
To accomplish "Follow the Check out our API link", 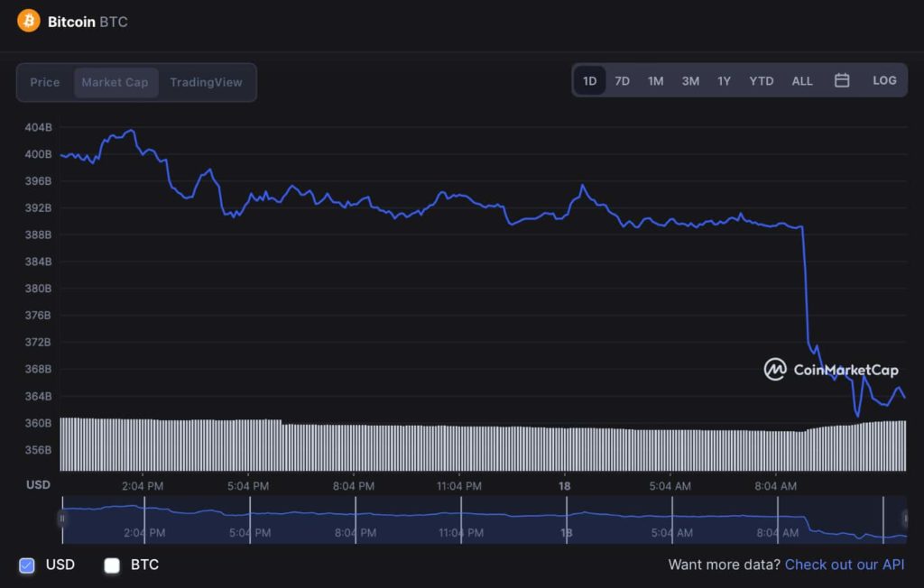I will pos(845,565).
